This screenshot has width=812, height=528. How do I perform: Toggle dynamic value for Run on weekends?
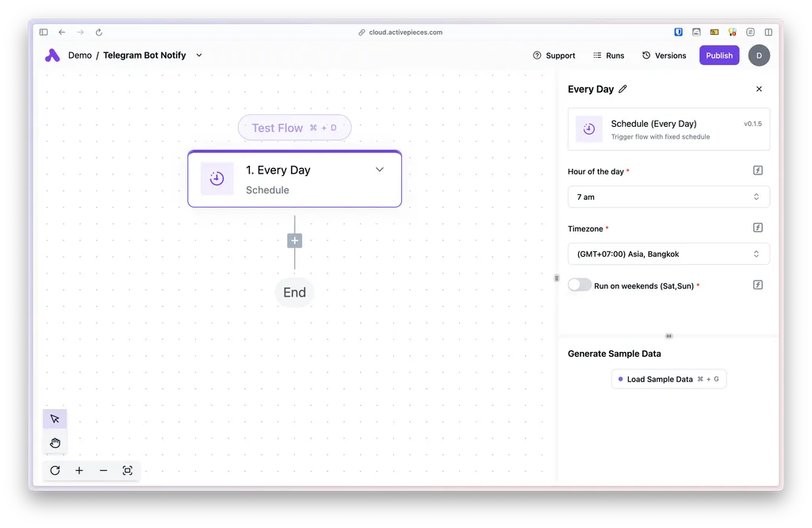click(x=757, y=285)
